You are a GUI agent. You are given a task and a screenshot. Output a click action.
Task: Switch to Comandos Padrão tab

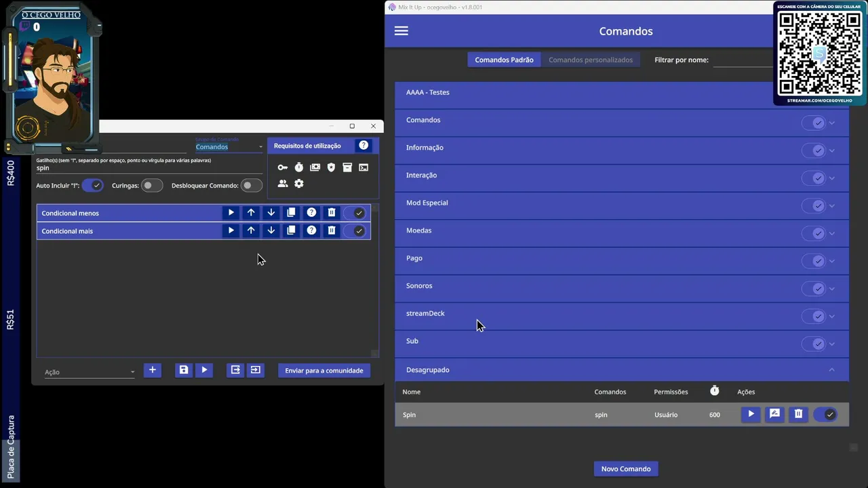pyautogui.click(x=504, y=60)
